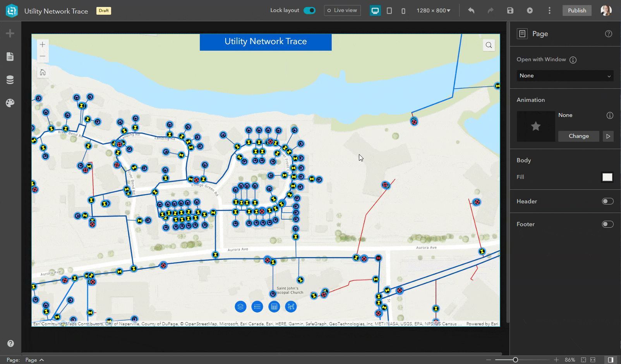
Task: Enable the Footer toggle
Action: coord(607,224)
